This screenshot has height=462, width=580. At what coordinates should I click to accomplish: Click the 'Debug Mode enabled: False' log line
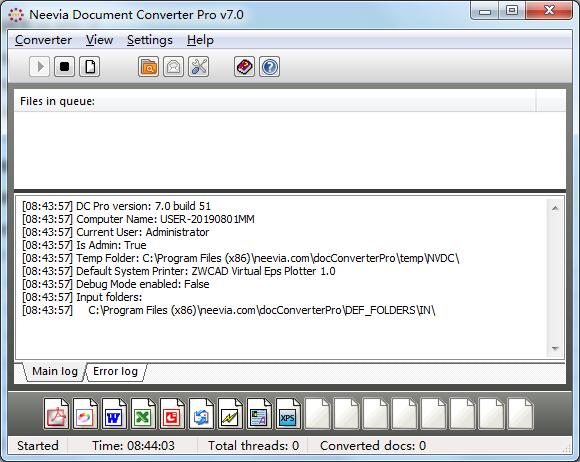tap(115, 284)
